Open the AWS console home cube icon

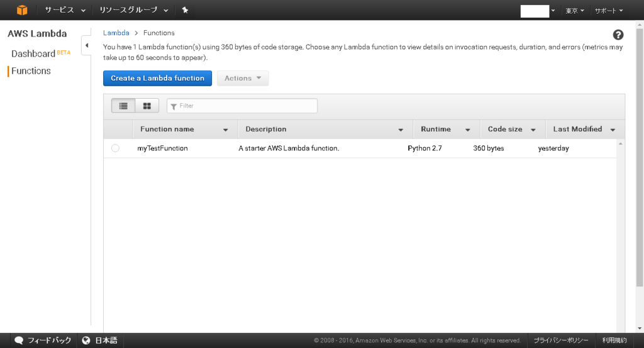click(22, 10)
